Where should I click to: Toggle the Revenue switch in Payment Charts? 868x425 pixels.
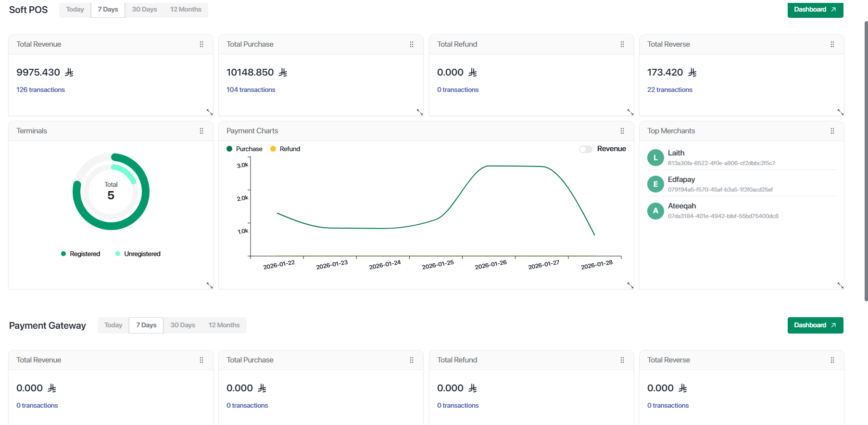click(585, 149)
